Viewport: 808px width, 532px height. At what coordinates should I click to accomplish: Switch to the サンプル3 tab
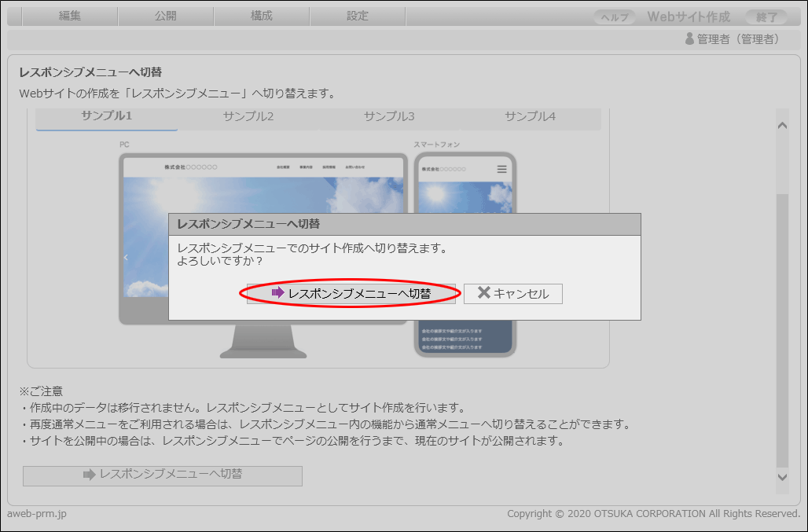pyautogui.click(x=389, y=117)
